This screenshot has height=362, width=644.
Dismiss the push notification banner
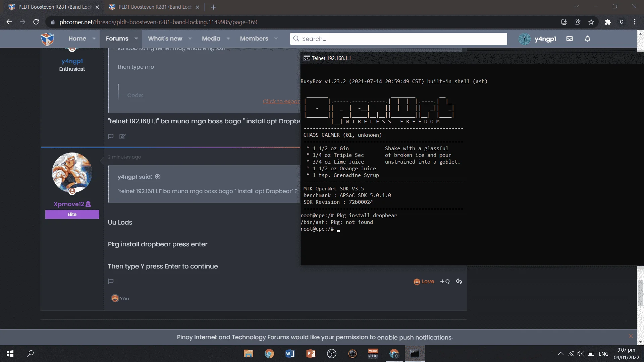(x=631, y=336)
